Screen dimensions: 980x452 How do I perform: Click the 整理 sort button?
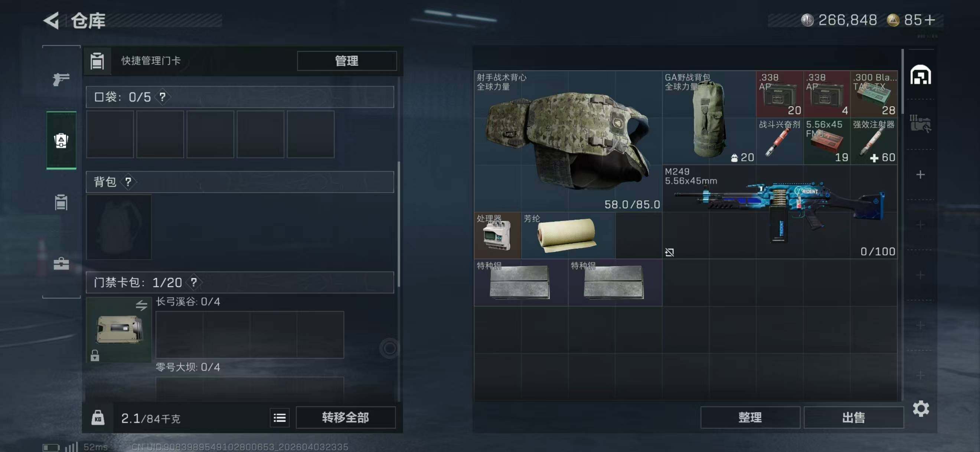point(750,418)
